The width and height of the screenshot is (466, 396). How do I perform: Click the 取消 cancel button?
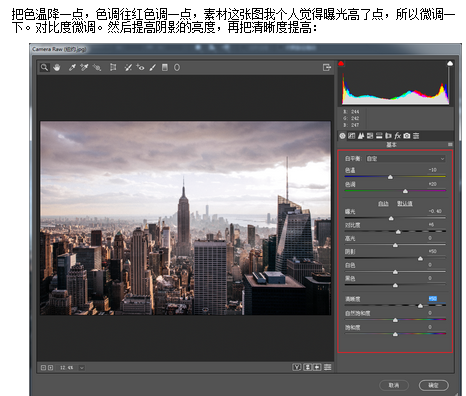[394, 385]
